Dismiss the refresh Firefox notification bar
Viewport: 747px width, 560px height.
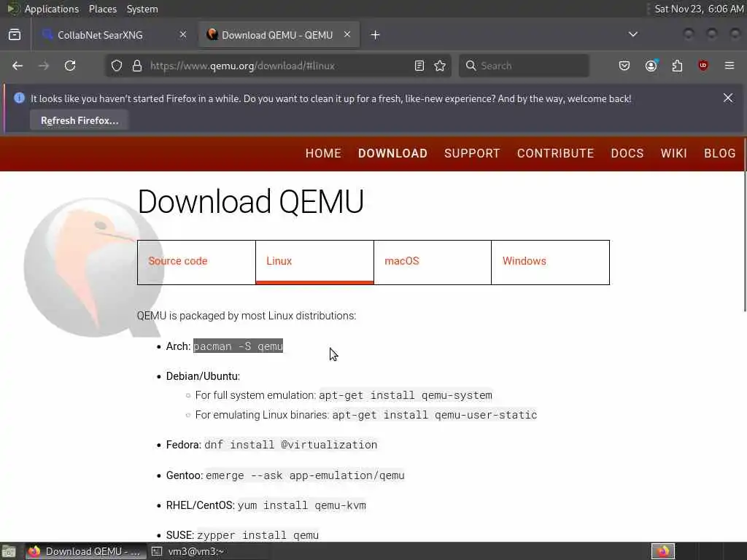[x=728, y=98]
